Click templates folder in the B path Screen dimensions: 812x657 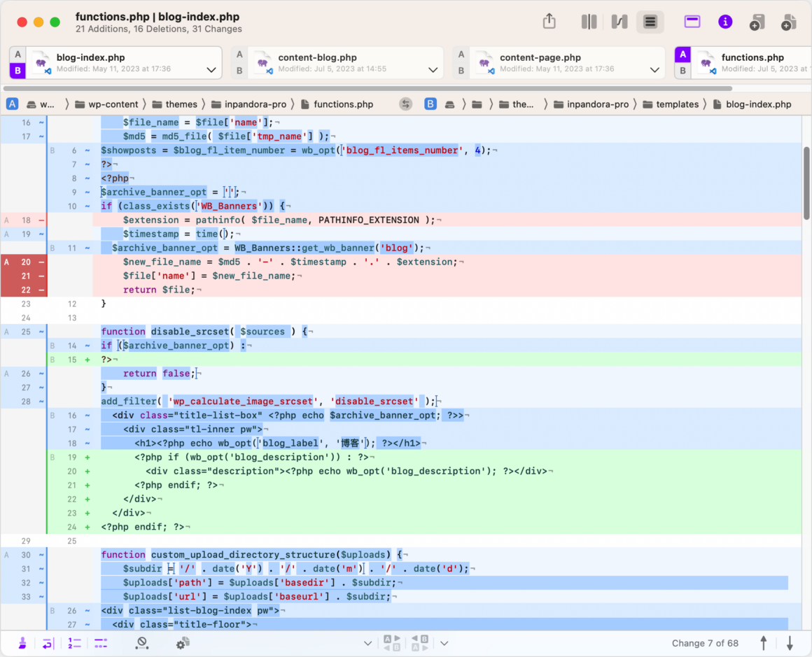coord(671,104)
